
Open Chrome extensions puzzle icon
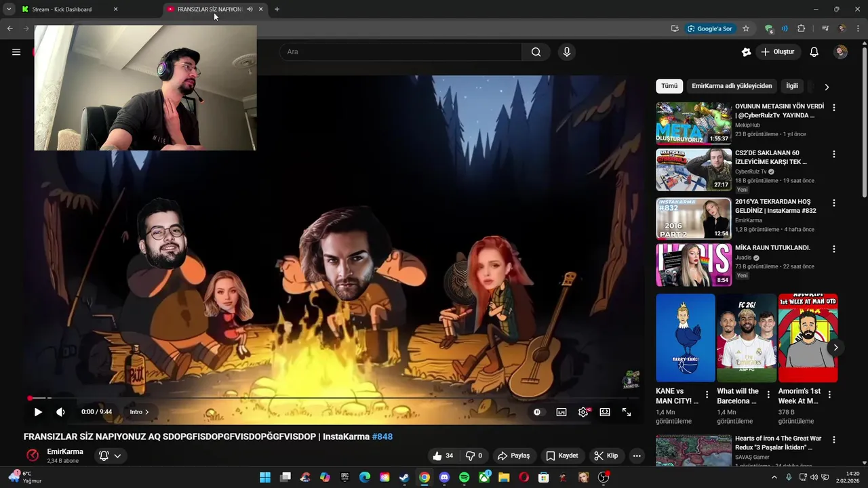802,28
